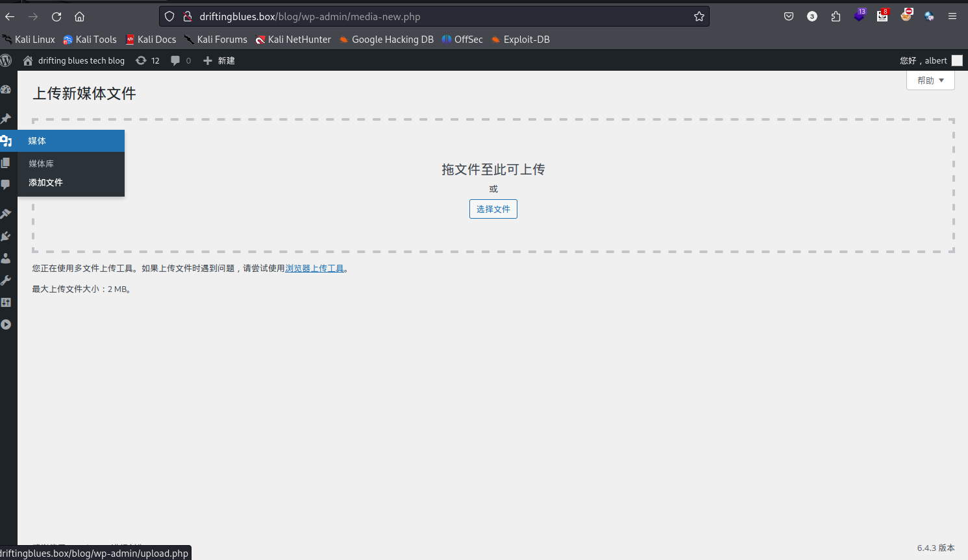Open the Appearance paintbrush sidebar icon
968x560 pixels.
point(6,213)
